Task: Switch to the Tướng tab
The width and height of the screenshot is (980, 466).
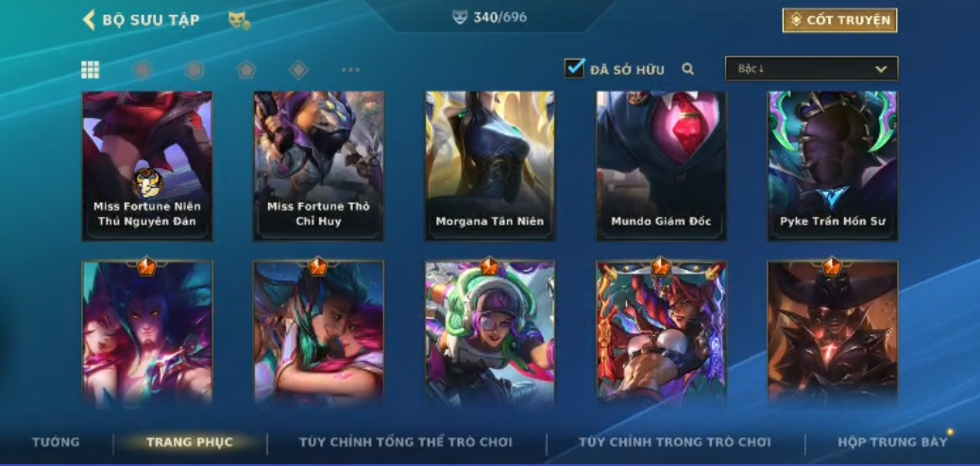Action: pos(57,442)
